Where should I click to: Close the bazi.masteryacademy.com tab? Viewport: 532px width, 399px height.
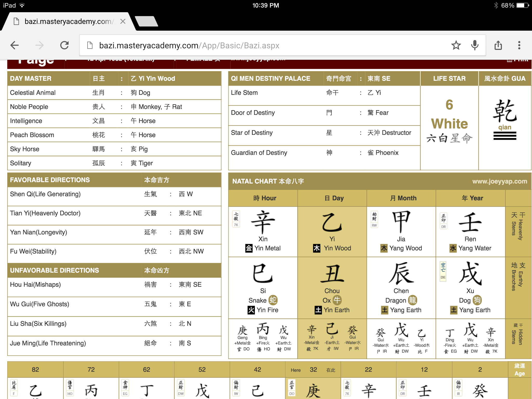coord(123,21)
